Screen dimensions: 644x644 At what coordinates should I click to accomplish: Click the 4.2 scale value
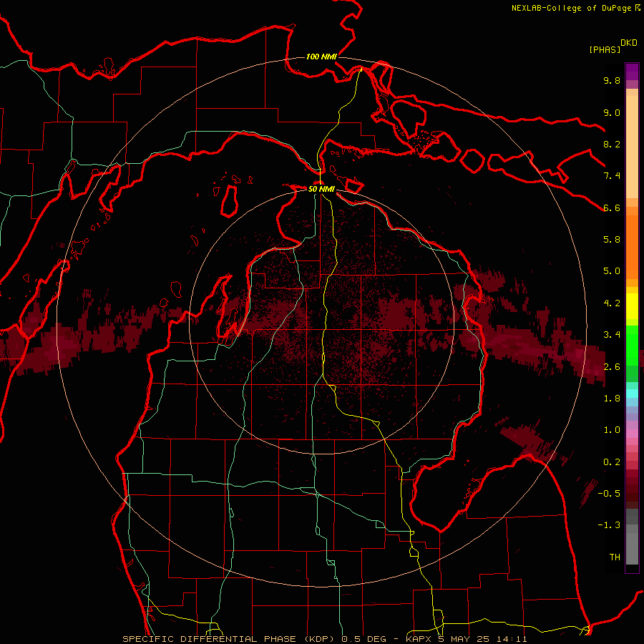tap(612, 303)
